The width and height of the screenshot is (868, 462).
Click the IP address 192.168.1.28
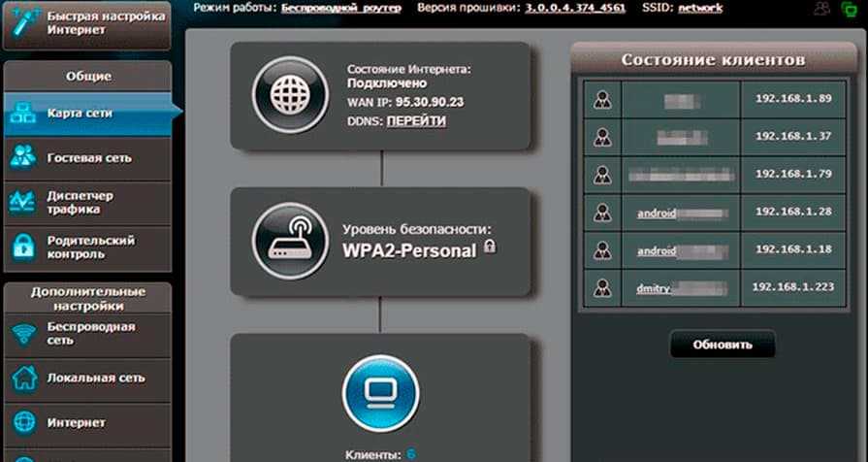click(793, 212)
